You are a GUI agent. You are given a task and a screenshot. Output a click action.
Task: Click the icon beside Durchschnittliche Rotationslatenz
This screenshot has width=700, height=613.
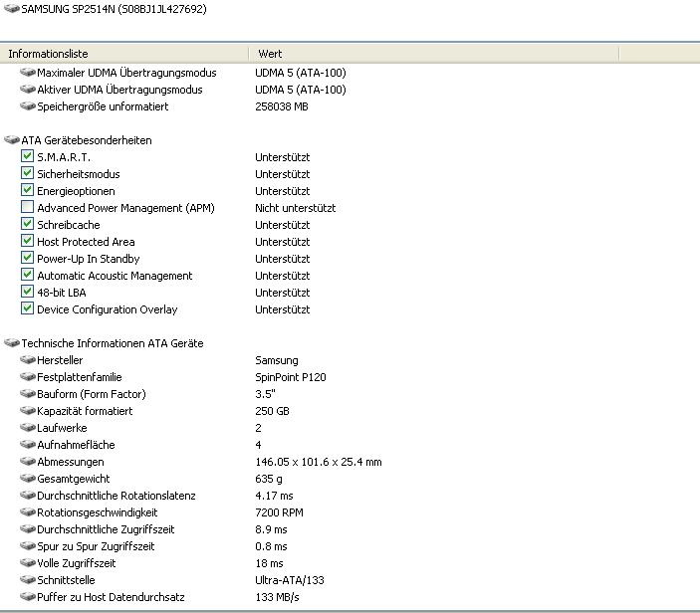(x=28, y=496)
